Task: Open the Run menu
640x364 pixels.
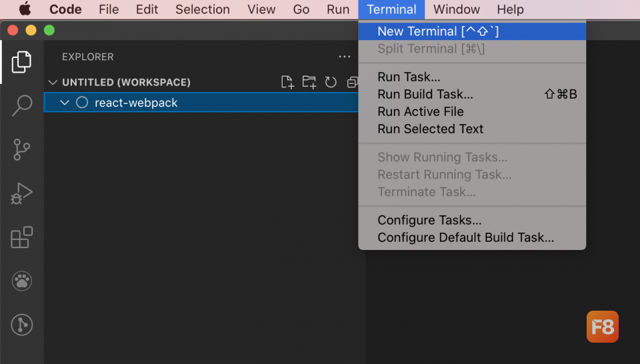Action: click(x=338, y=9)
